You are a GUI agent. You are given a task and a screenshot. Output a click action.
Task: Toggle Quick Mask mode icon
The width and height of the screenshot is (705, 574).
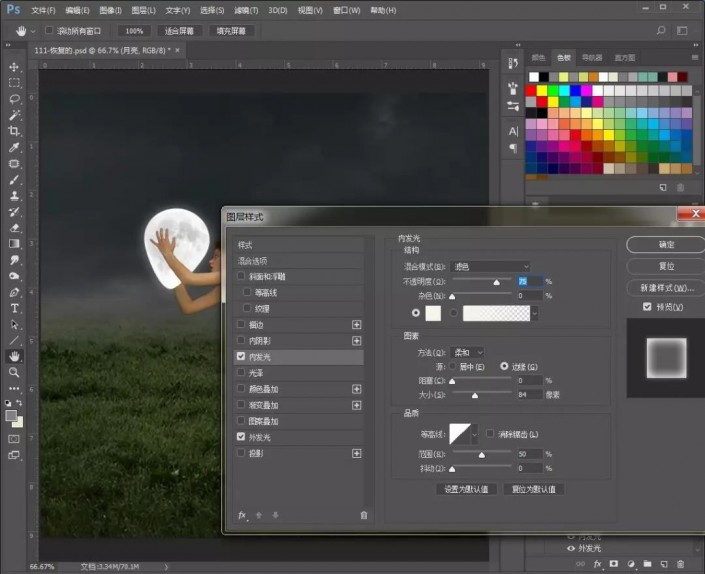click(14, 439)
